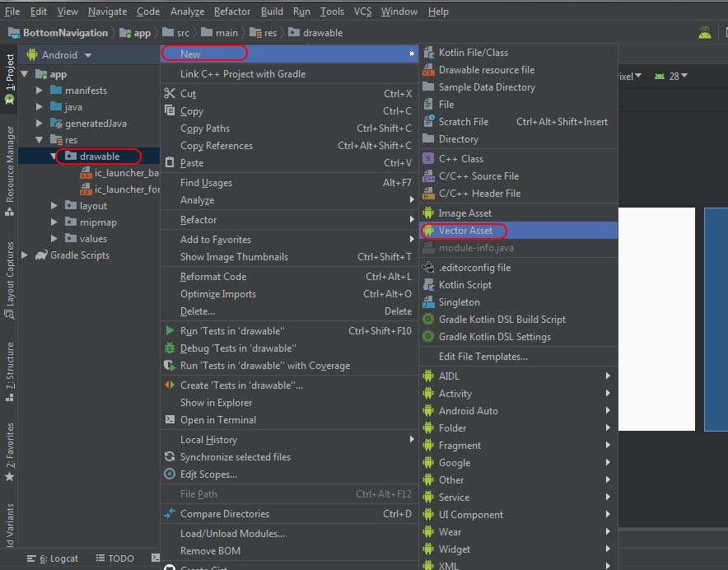Click the res breadcrumb in navigation bar
Viewport: 728px width, 570px height.
click(272, 32)
